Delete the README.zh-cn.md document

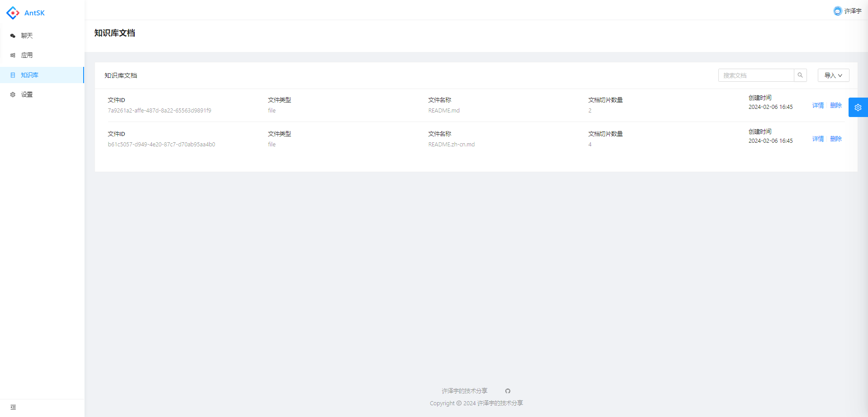[x=835, y=139]
